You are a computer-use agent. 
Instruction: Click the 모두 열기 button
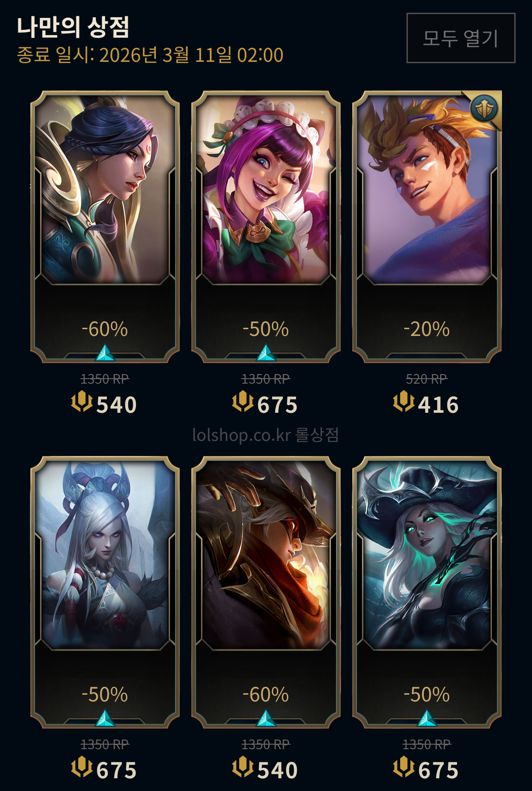coord(461,38)
